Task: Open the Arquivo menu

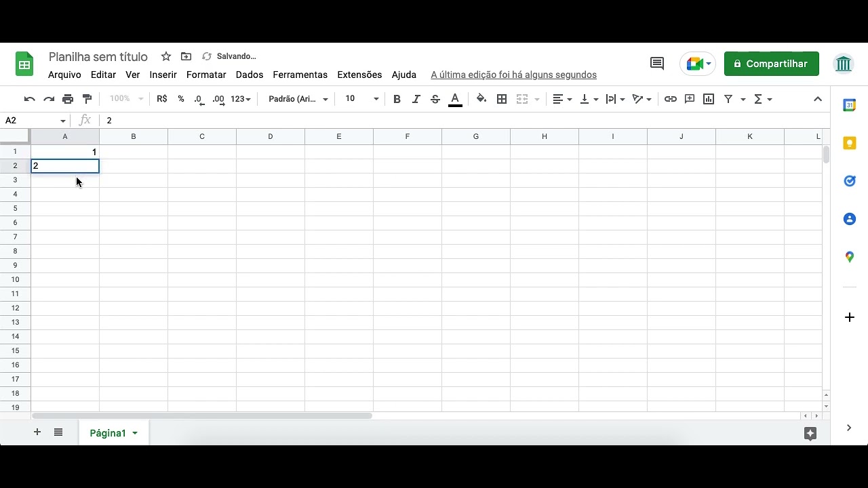Action: click(64, 75)
